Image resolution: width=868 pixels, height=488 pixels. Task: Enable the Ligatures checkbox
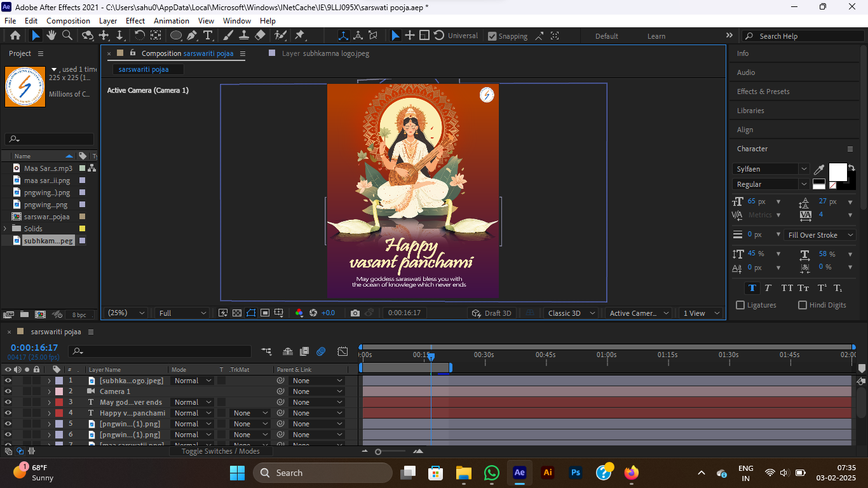click(x=740, y=305)
